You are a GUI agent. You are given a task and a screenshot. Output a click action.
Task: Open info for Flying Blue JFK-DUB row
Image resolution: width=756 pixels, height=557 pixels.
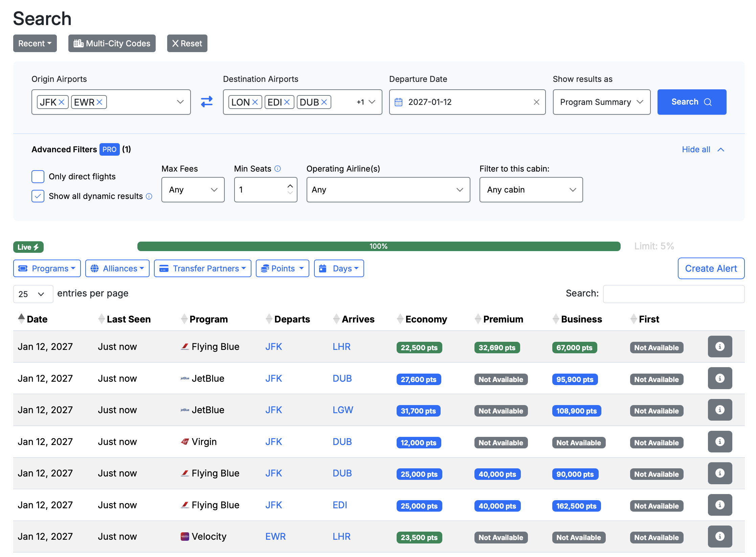tap(720, 473)
